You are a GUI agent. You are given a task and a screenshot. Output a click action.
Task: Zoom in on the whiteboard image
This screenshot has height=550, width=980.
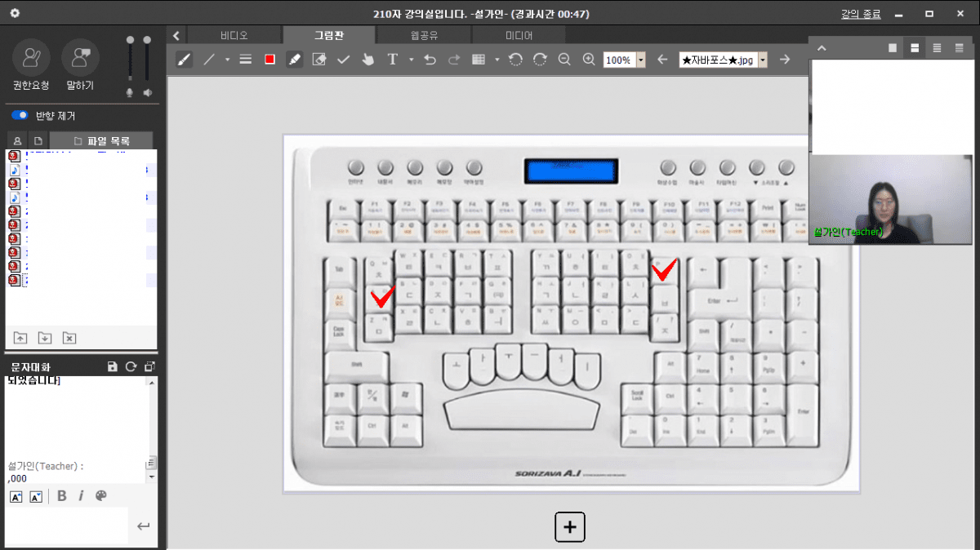(589, 60)
